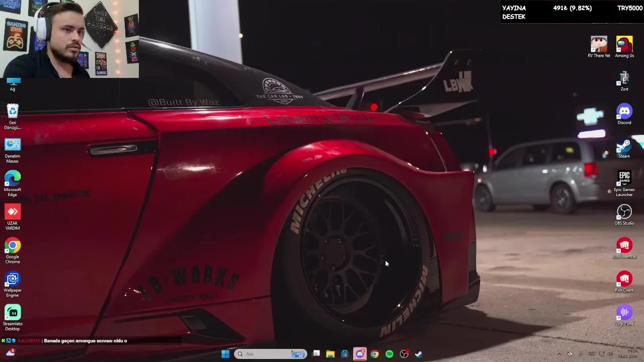
Task: Click the TRY5000 goal text
Action: [630, 8]
